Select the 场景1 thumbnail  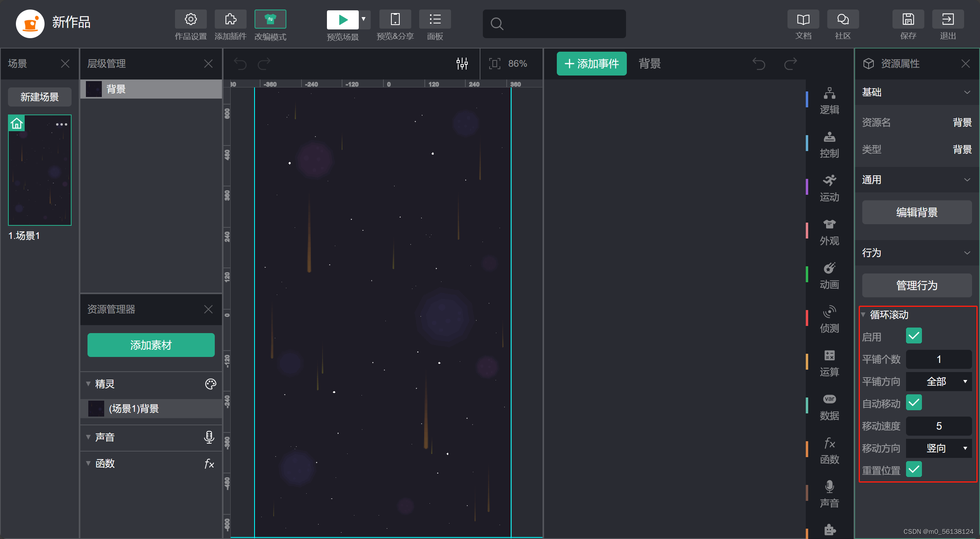click(x=40, y=171)
